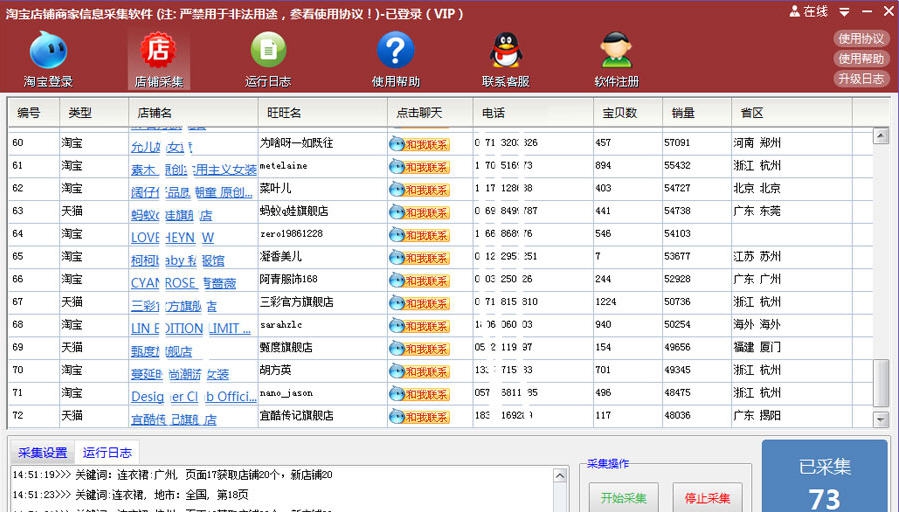Select item count 1224
899x512 pixels.
(606, 302)
